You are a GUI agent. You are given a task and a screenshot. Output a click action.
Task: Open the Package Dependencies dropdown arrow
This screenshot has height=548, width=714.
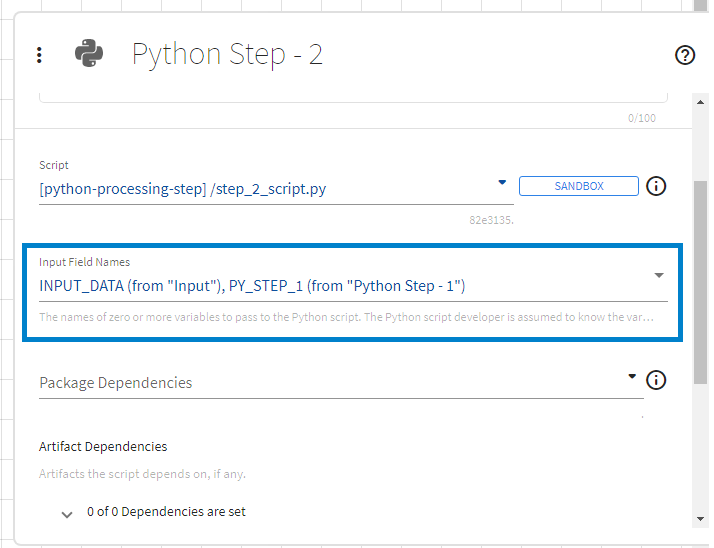pyautogui.click(x=632, y=377)
